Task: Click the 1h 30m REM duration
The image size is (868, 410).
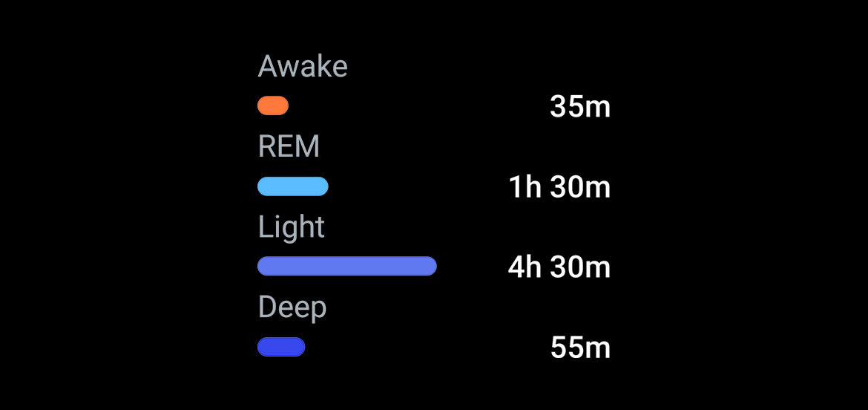Action: tap(559, 188)
